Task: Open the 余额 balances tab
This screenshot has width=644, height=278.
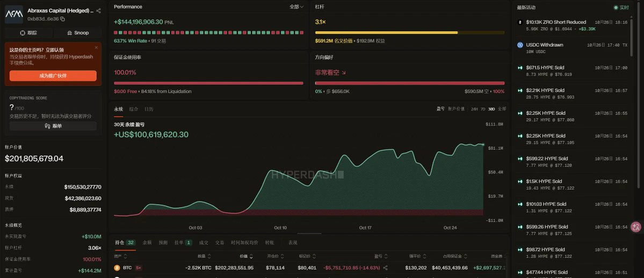Action: tap(147, 243)
